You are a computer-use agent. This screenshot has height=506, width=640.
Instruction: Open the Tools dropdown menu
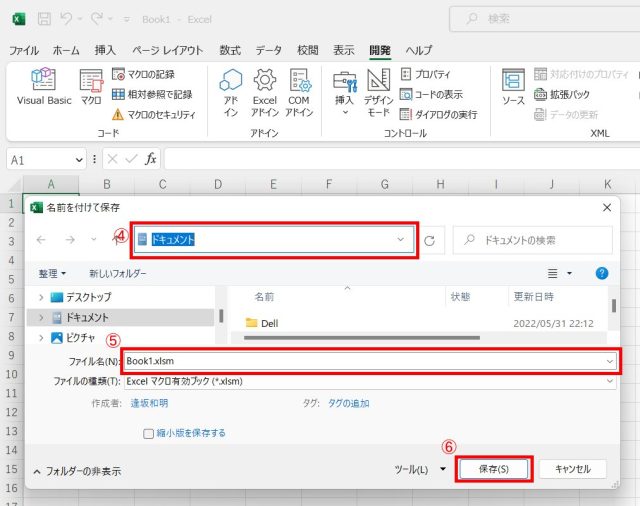(419, 469)
